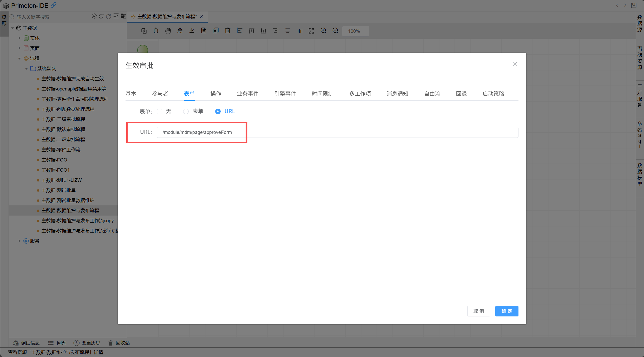Open the 回收站 recycle bin icon
This screenshot has width=644, height=357.
pos(110,343)
